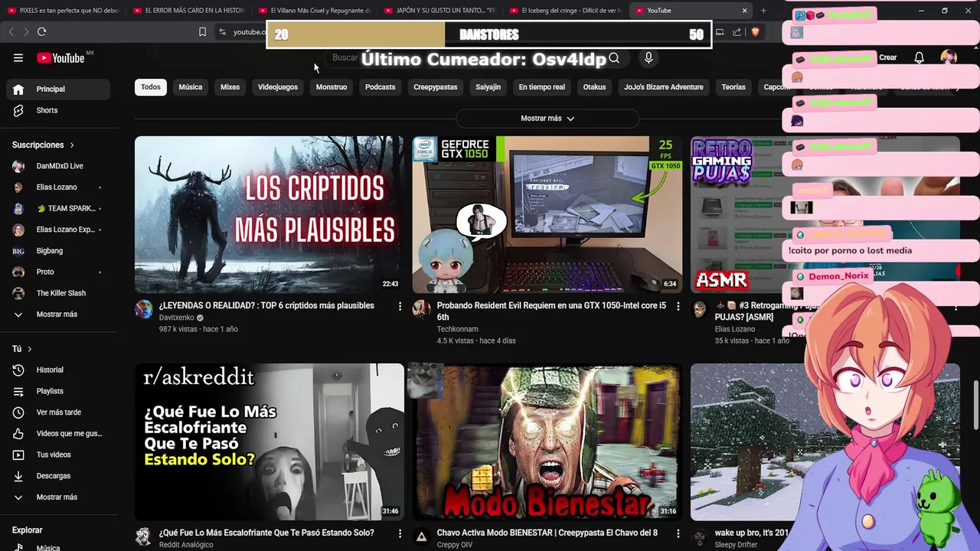
Task: Click the search magnifier icon
Action: [x=614, y=58]
